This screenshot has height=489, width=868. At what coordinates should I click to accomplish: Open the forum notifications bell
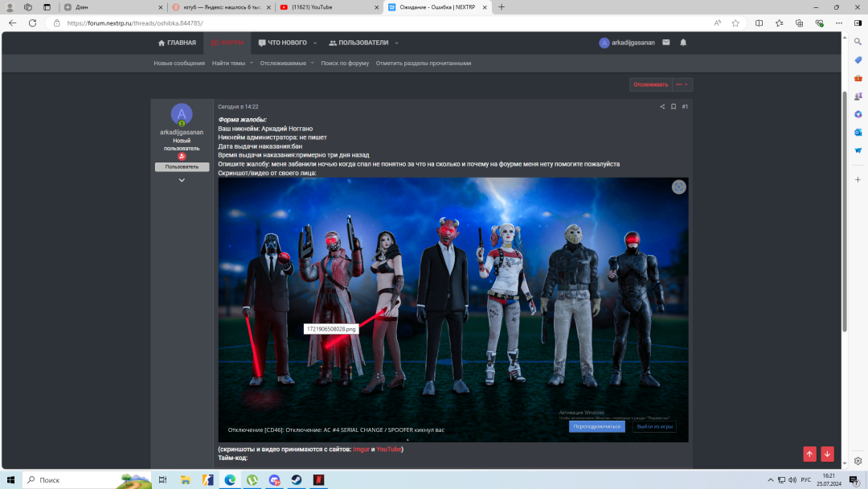[x=683, y=43]
